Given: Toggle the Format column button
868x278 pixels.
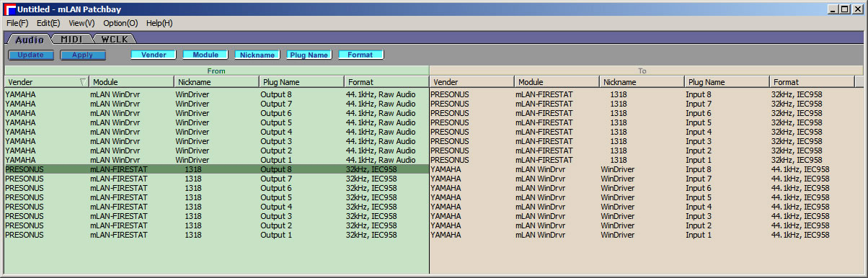Looking at the screenshot, I should [360, 55].
